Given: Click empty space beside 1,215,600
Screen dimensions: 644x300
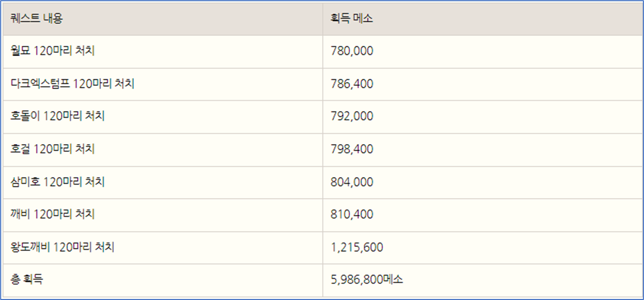Looking at the screenshot, I should [514, 248].
